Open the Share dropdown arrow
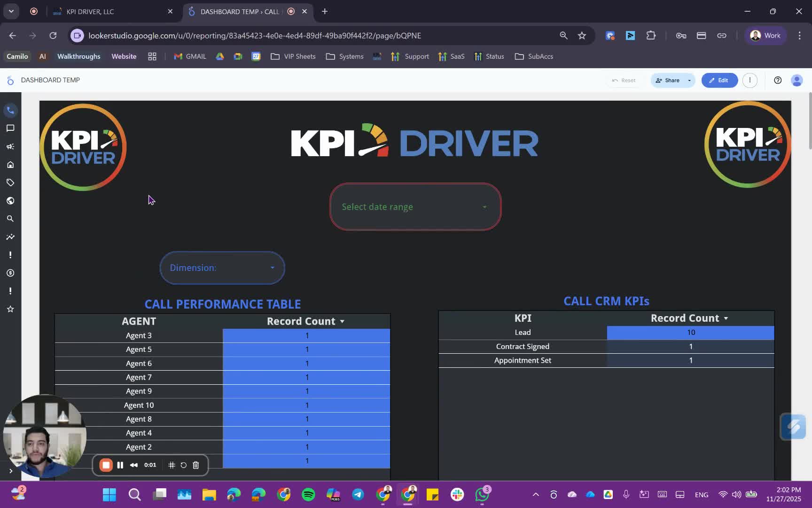 click(x=689, y=80)
